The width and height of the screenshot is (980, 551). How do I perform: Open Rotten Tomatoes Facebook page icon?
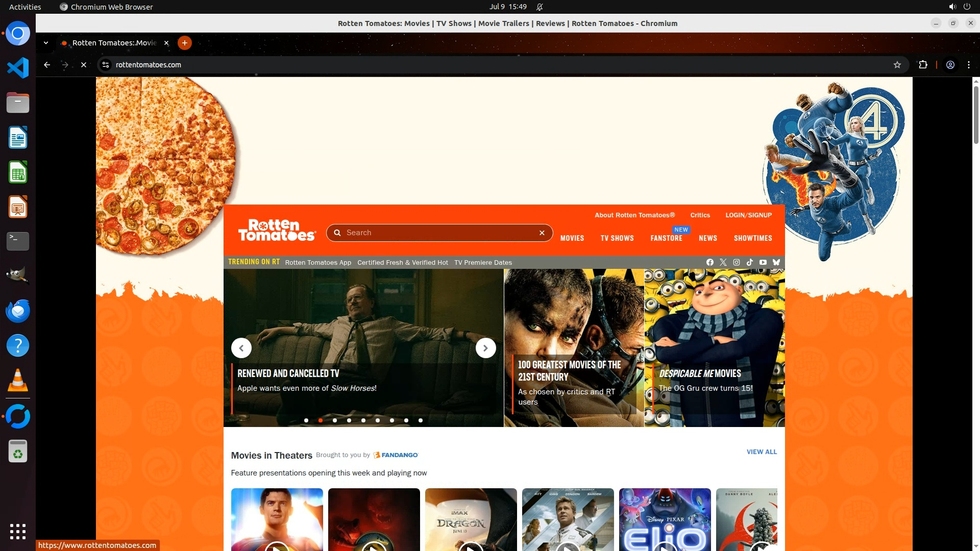[x=709, y=262]
